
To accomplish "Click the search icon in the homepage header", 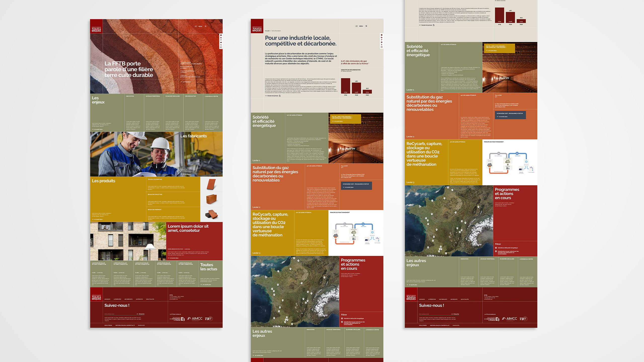I will [x=206, y=26].
